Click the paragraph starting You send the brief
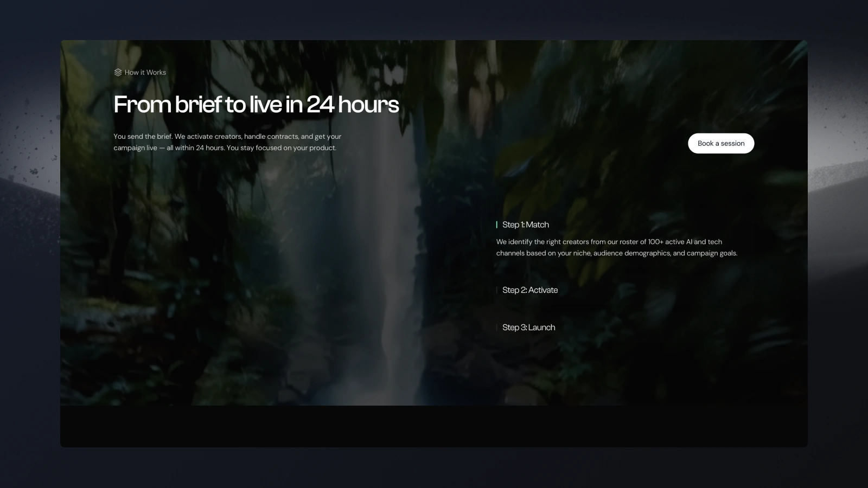 (x=227, y=142)
